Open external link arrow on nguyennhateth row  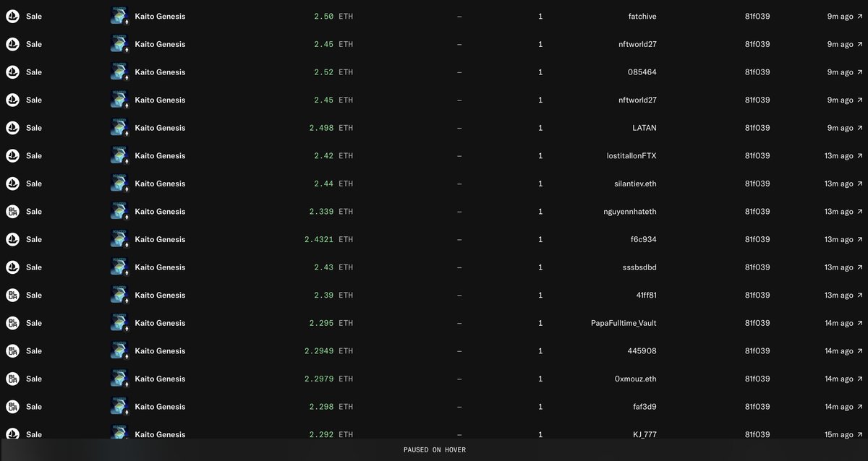coord(859,212)
